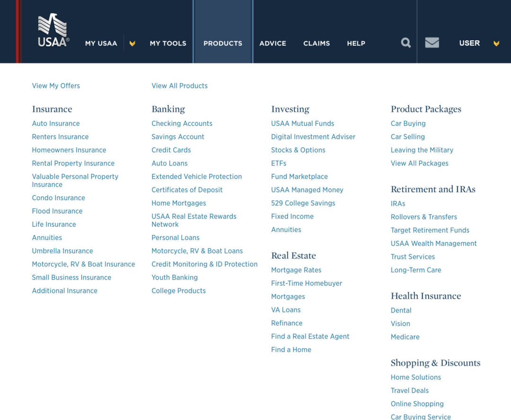
Task: Expand the User account dropdown arrow
Action: coord(496,44)
